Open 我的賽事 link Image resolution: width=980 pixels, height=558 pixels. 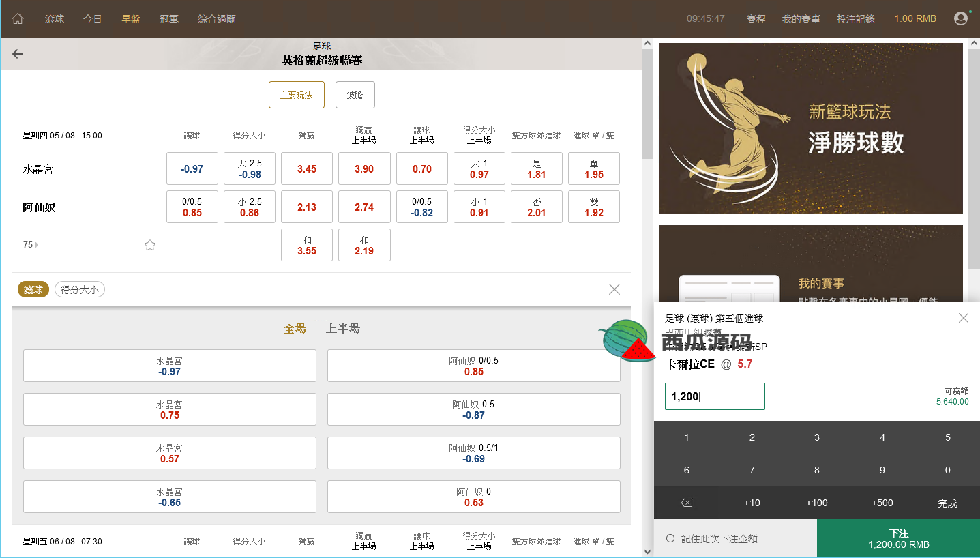801,19
